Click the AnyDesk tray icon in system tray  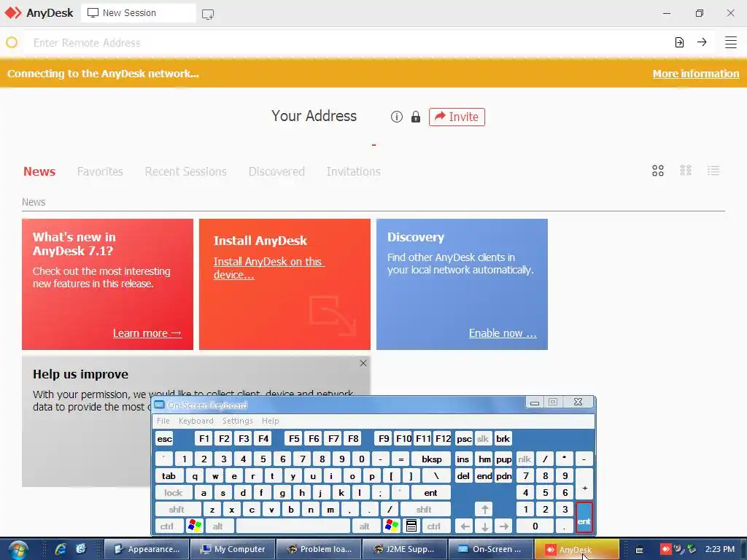coord(665,549)
